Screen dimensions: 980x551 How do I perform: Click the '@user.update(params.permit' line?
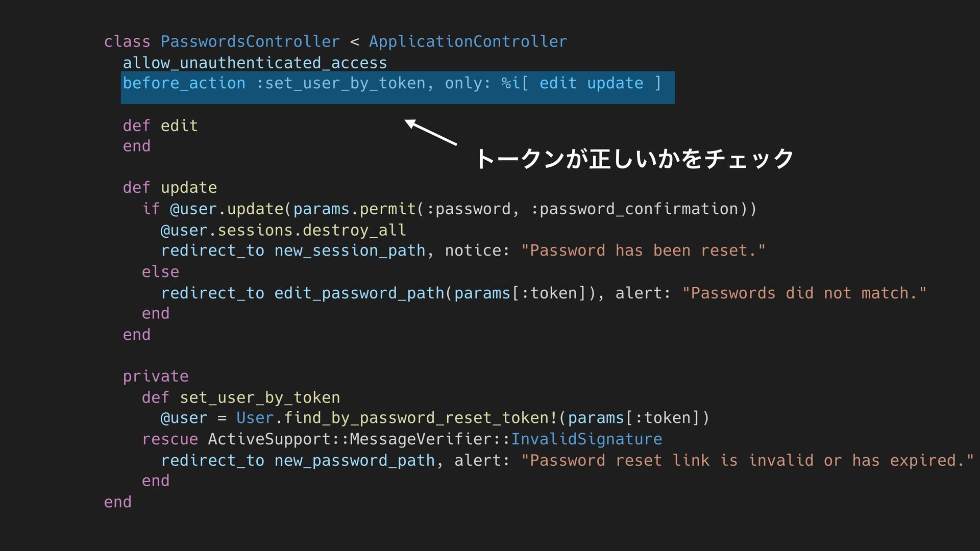449,209
